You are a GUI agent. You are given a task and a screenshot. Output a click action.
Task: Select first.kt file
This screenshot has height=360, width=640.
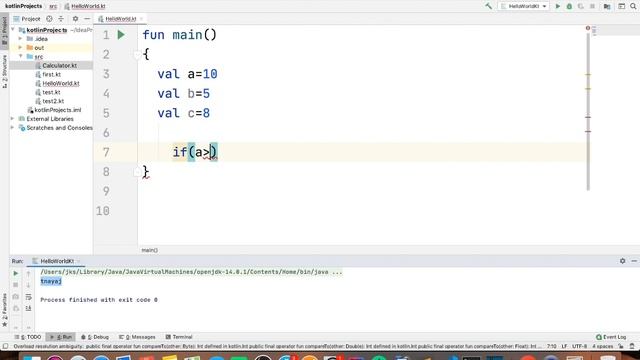pos(51,74)
